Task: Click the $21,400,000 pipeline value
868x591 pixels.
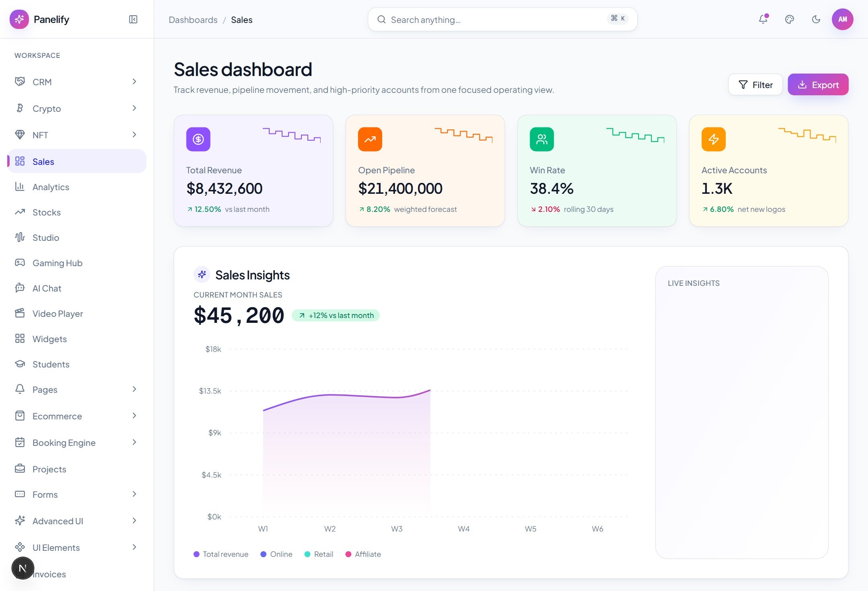Action: 400,189
